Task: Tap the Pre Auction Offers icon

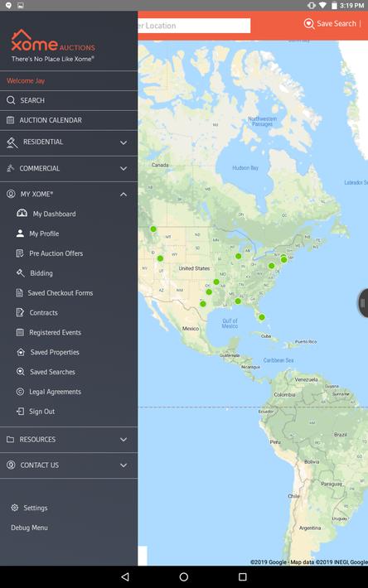Action: (x=20, y=253)
